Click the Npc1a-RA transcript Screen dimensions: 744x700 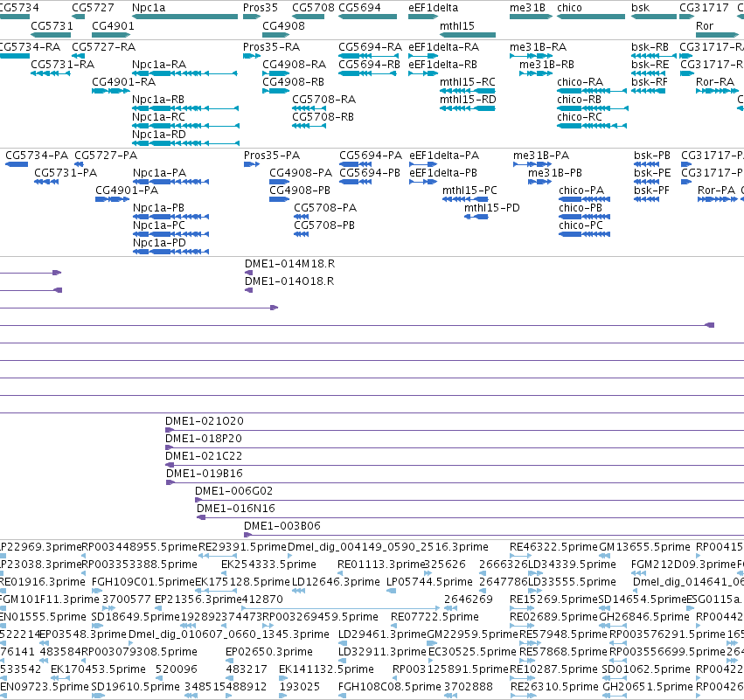click(x=184, y=73)
